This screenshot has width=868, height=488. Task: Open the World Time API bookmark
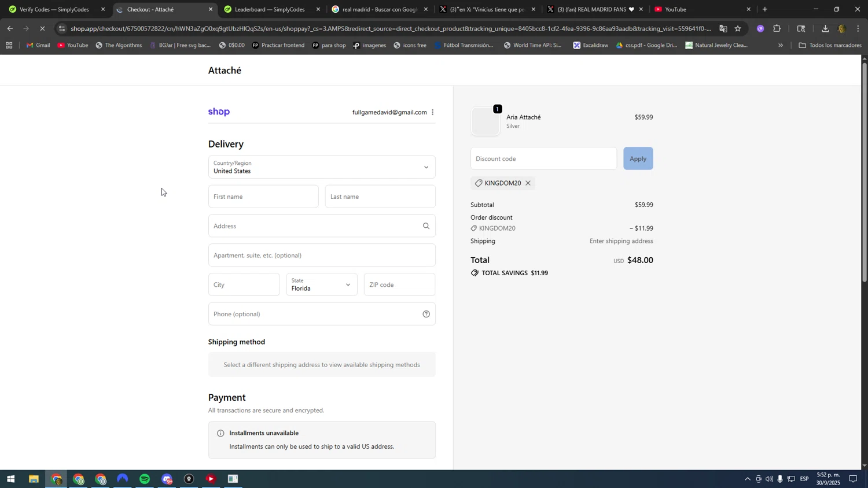(x=532, y=45)
